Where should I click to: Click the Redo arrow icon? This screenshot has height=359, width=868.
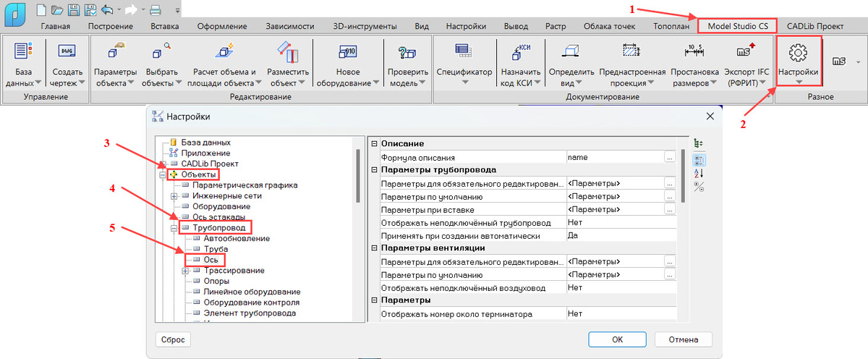click(131, 9)
